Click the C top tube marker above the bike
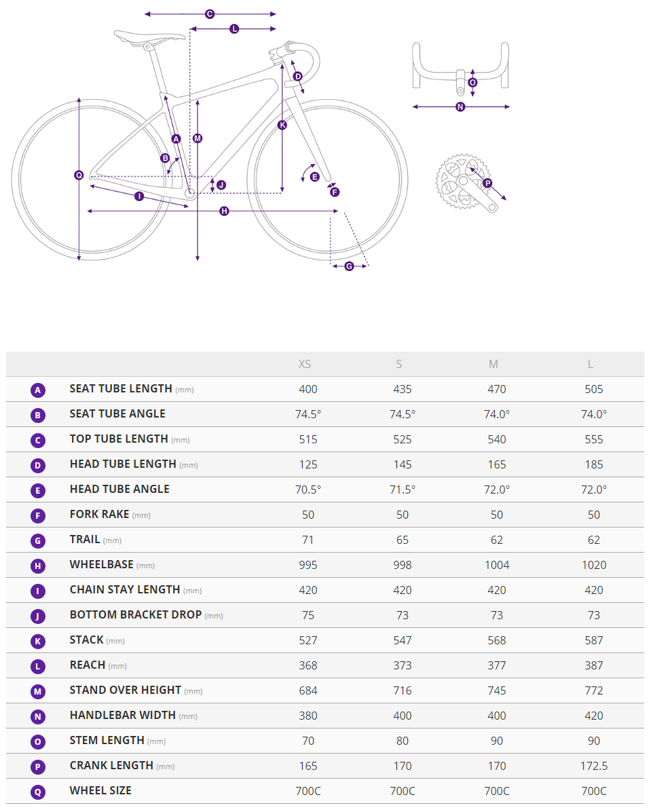The width and height of the screenshot is (651, 812). click(x=210, y=14)
